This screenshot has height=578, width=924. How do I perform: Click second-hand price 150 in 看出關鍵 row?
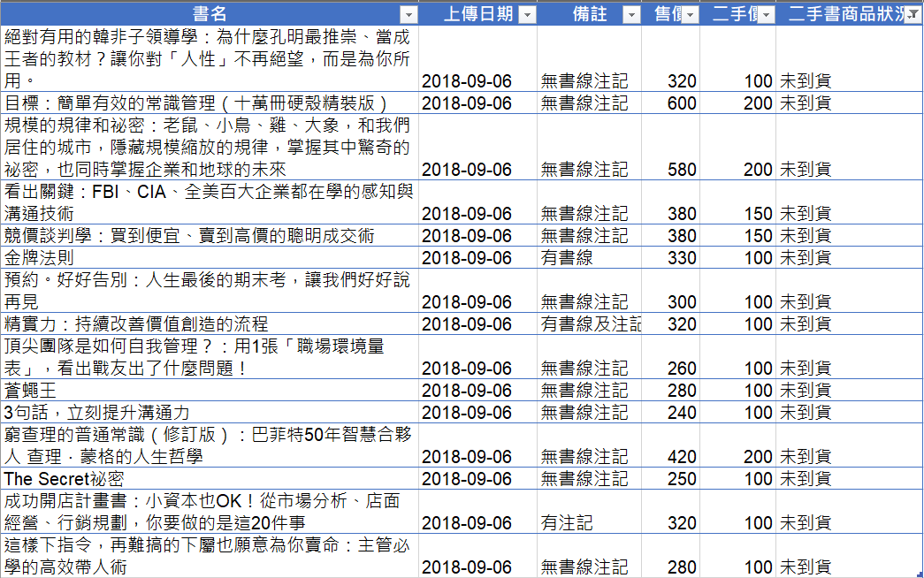[758, 214]
